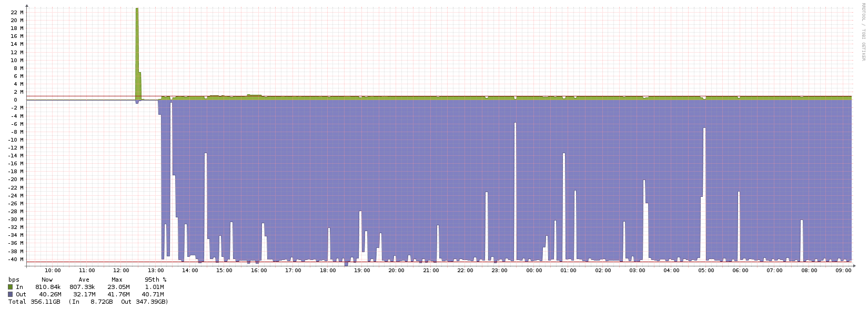
Task: Click the '95th %' column header
Action: [x=156, y=280]
